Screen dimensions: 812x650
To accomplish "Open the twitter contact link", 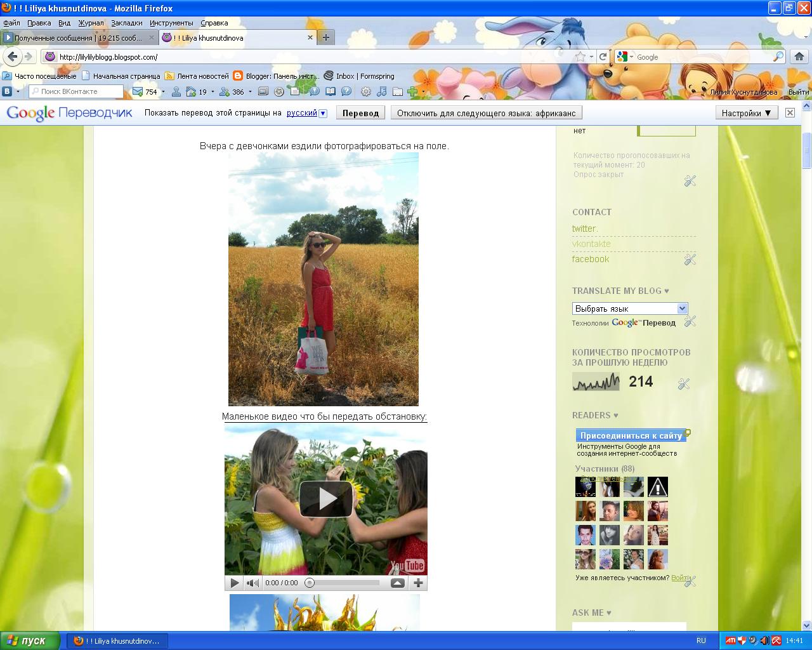I will pyautogui.click(x=585, y=229).
